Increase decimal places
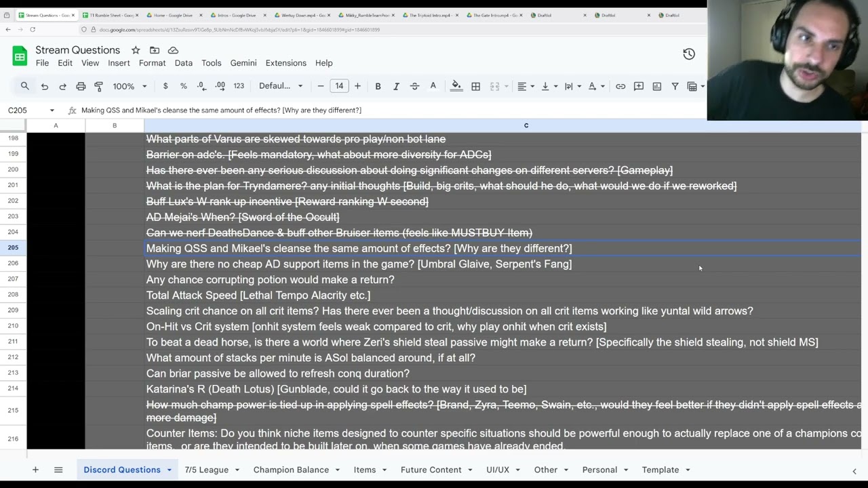 [220, 86]
